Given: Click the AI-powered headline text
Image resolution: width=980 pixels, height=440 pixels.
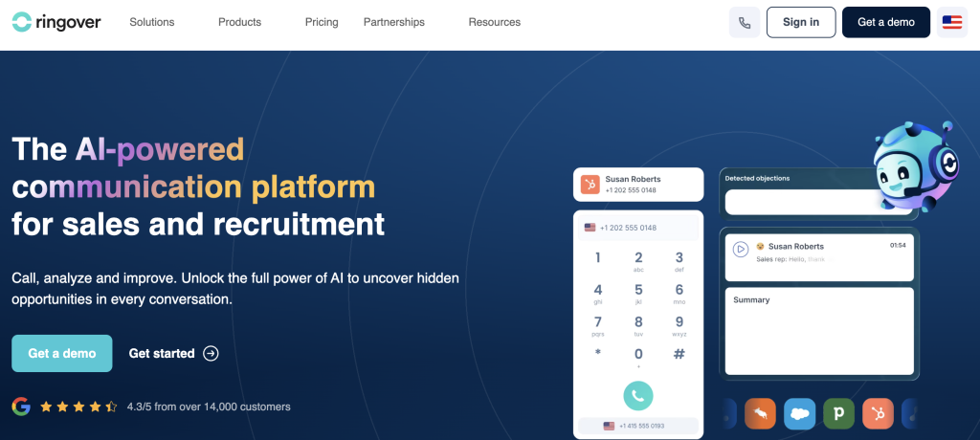Looking at the screenshot, I should tap(160, 149).
